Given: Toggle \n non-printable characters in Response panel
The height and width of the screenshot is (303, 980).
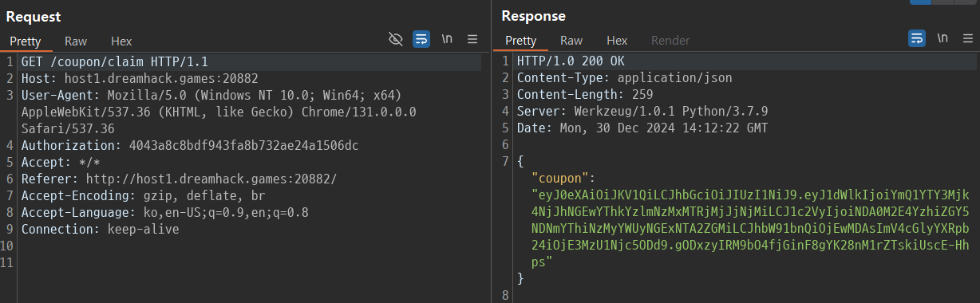Looking at the screenshot, I should point(943,38).
